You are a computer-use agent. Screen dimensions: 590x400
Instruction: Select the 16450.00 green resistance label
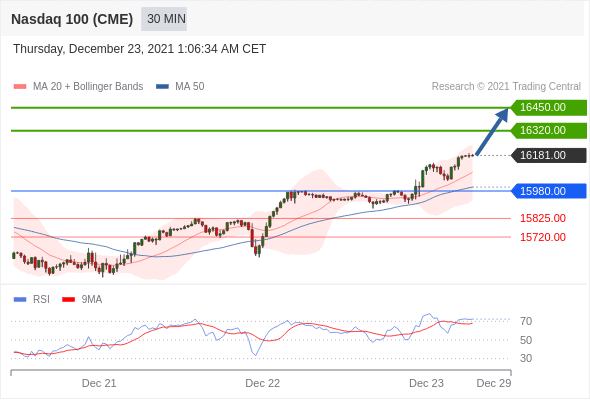549,108
